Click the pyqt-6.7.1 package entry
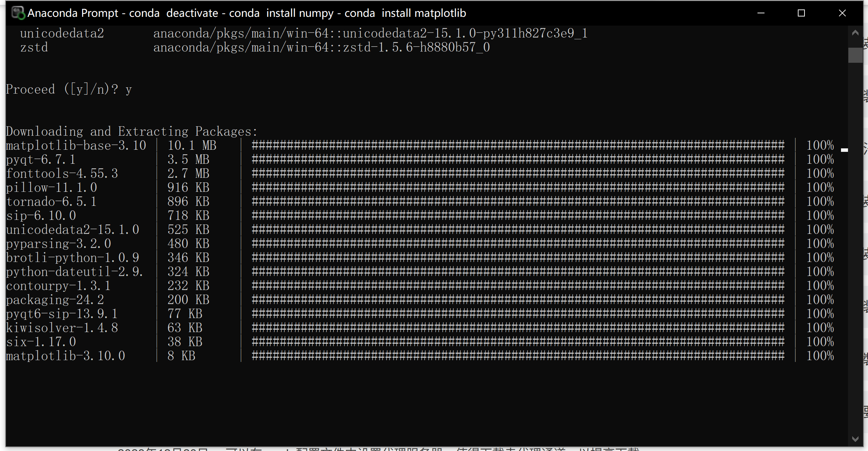Viewport: 868px width, 451px height. pyautogui.click(x=41, y=160)
